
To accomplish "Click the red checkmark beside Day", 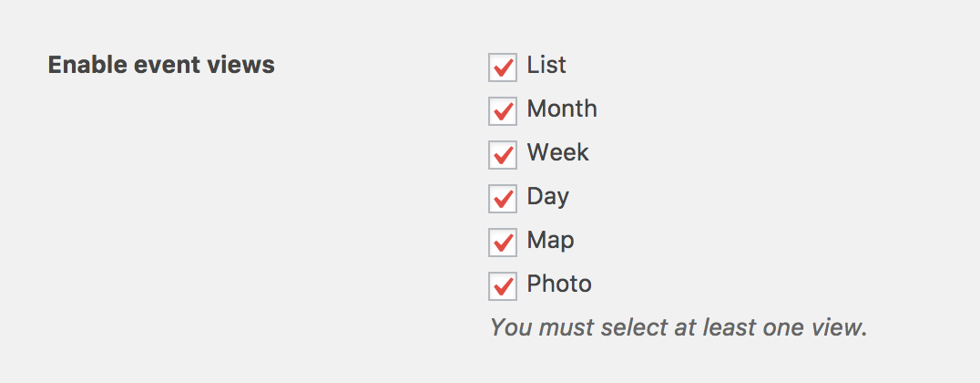I will pyautogui.click(x=504, y=199).
